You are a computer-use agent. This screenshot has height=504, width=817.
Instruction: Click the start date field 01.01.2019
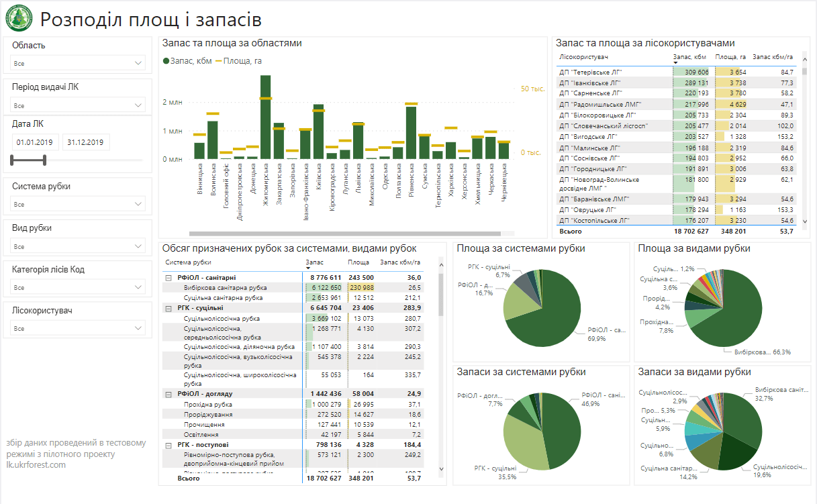35,142
